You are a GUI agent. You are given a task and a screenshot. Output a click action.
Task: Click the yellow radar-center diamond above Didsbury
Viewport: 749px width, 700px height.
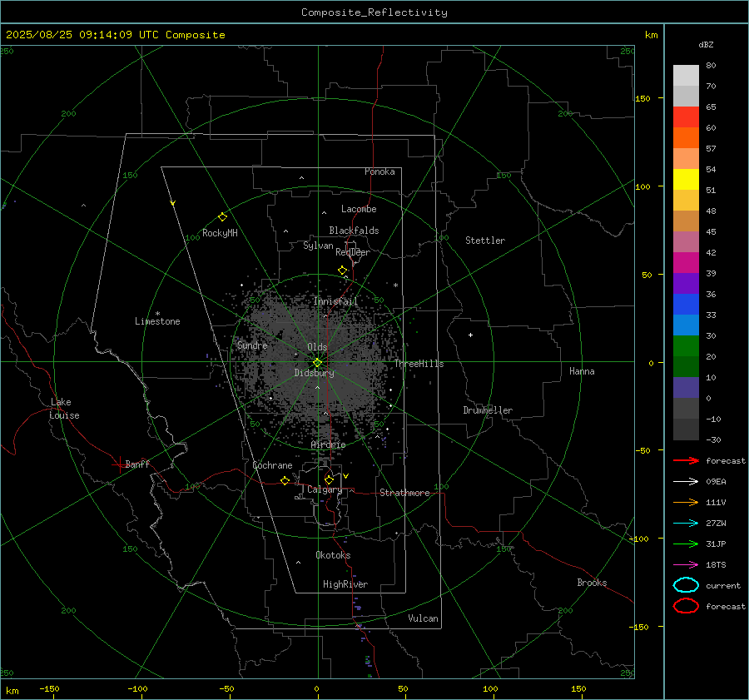click(x=317, y=363)
